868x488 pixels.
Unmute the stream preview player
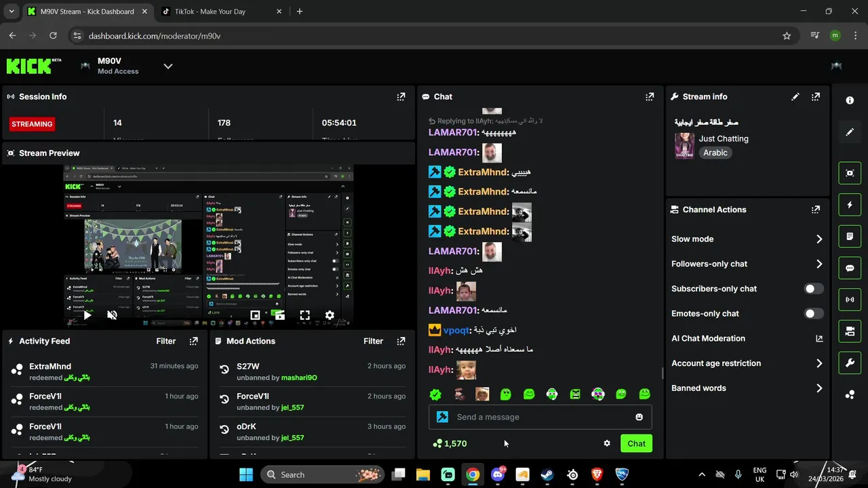pos(112,315)
